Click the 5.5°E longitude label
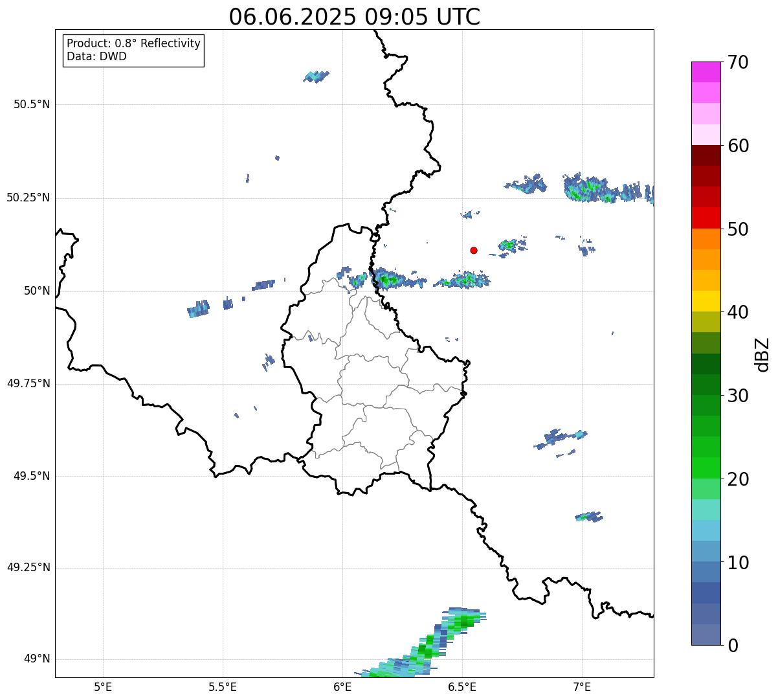The image size is (778, 700). click(x=223, y=686)
